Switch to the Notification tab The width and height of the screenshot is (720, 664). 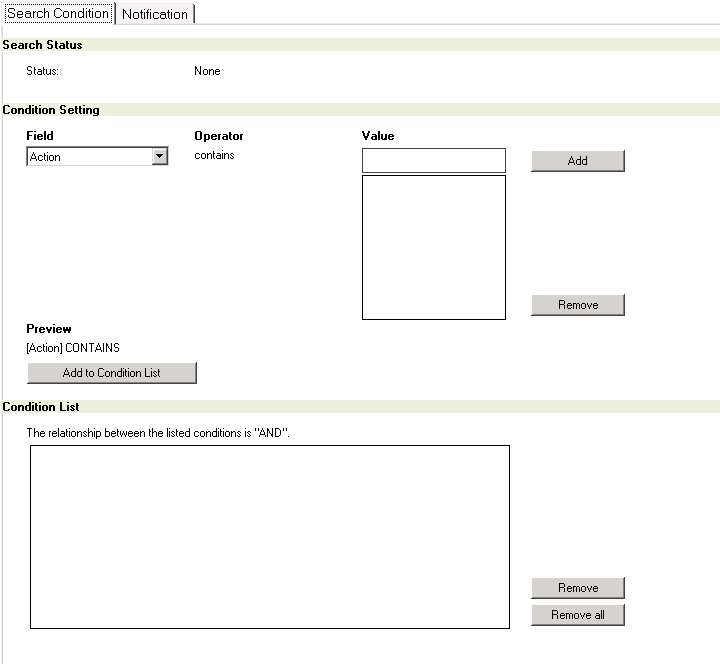(155, 14)
